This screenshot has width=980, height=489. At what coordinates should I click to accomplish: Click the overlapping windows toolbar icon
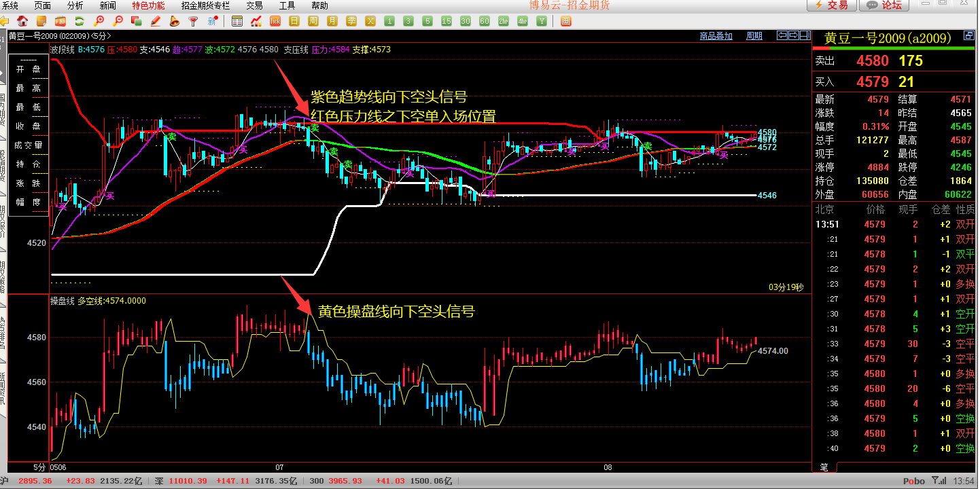click(137, 21)
